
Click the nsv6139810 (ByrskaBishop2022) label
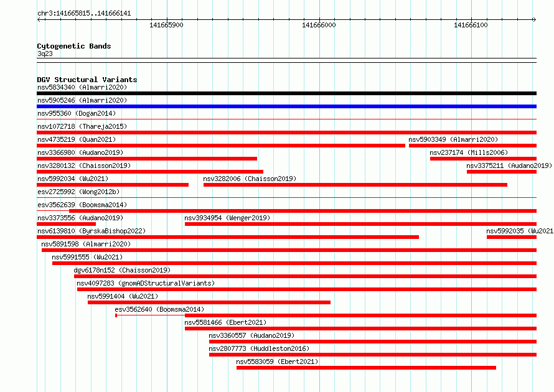click(92, 231)
